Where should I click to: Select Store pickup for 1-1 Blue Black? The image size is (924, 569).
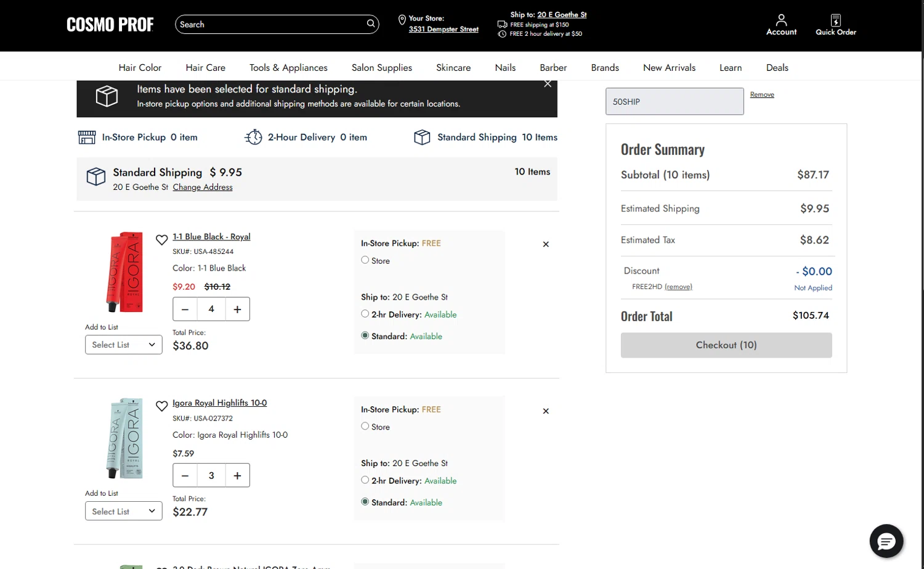point(365,260)
